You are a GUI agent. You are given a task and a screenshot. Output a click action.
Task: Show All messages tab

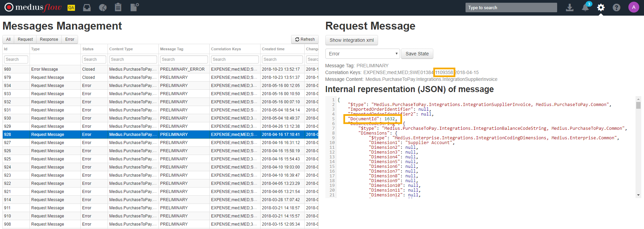[x=8, y=39]
